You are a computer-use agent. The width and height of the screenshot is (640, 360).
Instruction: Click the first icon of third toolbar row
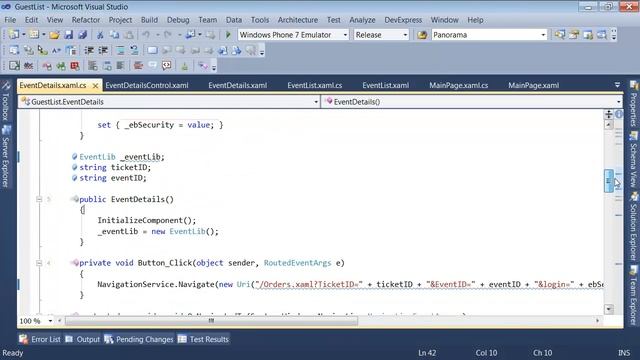coord(14,66)
